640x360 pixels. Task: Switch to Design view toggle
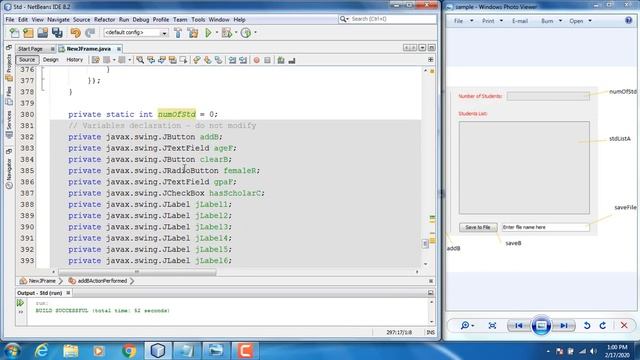(x=51, y=60)
